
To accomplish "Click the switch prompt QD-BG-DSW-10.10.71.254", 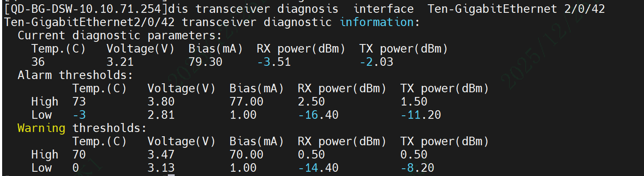I will (x=86, y=9).
